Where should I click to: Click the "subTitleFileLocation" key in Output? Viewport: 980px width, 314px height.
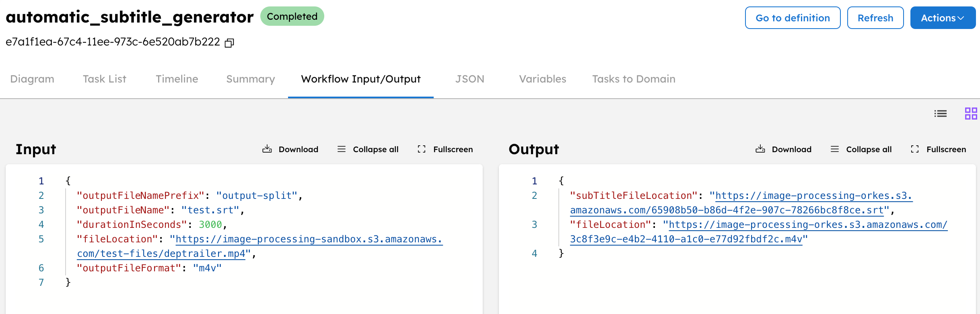pyautogui.click(x=634, y=196)
